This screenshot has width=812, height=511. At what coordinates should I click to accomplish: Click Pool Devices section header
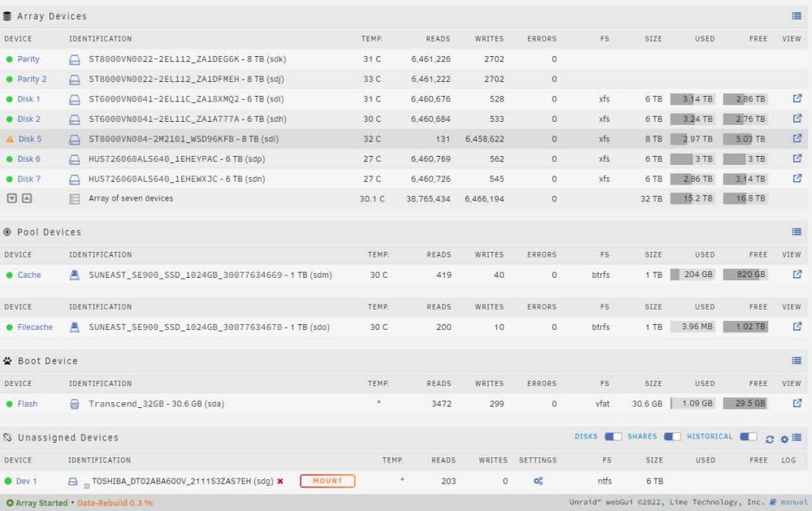[x=50, y=232]
